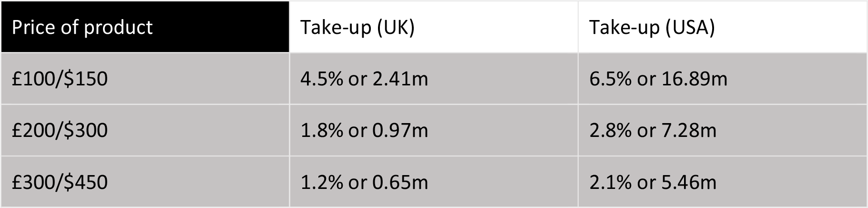Select the cell reading '4.5% or 2.41m'
The height and width of the screenshot is (208, 868).
[364, 78]
